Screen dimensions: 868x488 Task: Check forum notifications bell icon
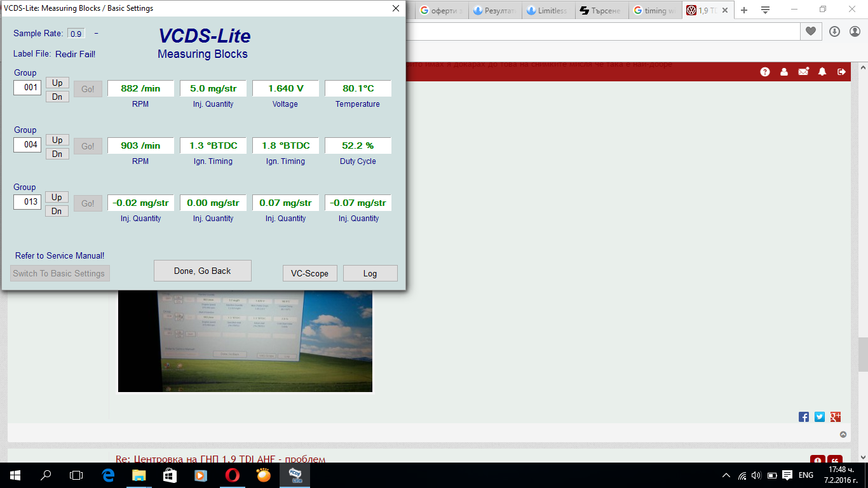822,72
